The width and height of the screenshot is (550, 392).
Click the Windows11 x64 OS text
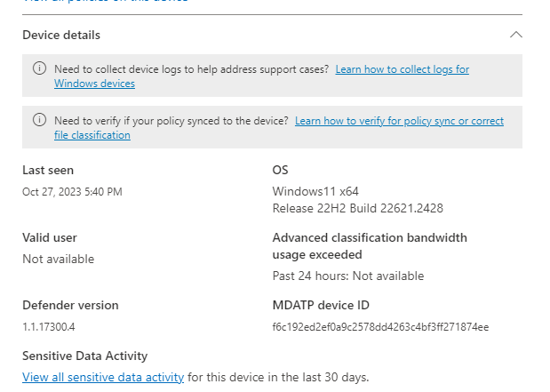[315, 191]
